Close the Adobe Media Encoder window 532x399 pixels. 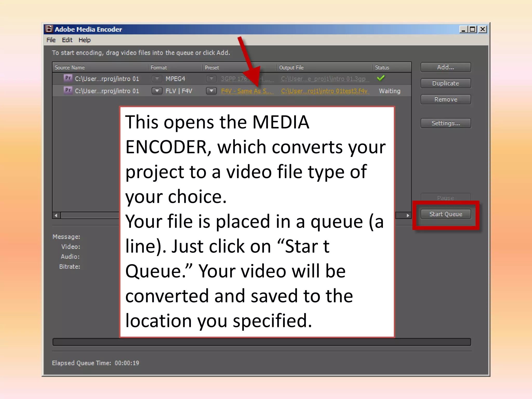click(x=483, y=29)
